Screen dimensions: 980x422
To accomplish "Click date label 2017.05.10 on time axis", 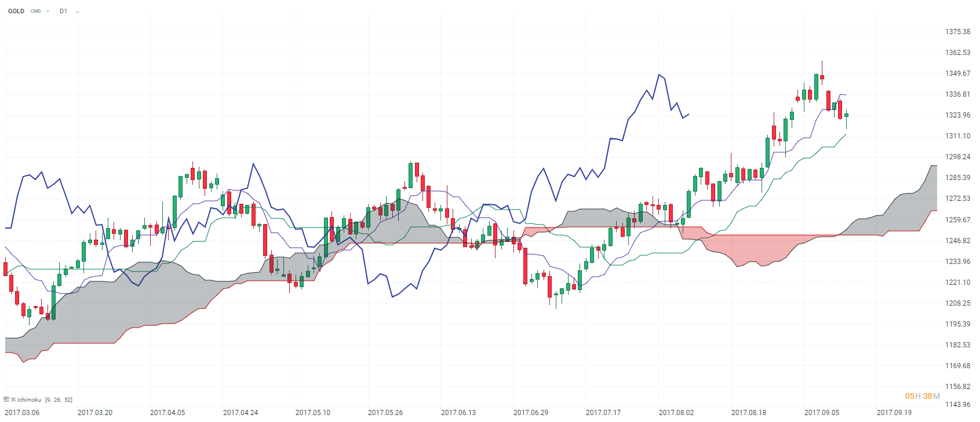I will [313, 413].
